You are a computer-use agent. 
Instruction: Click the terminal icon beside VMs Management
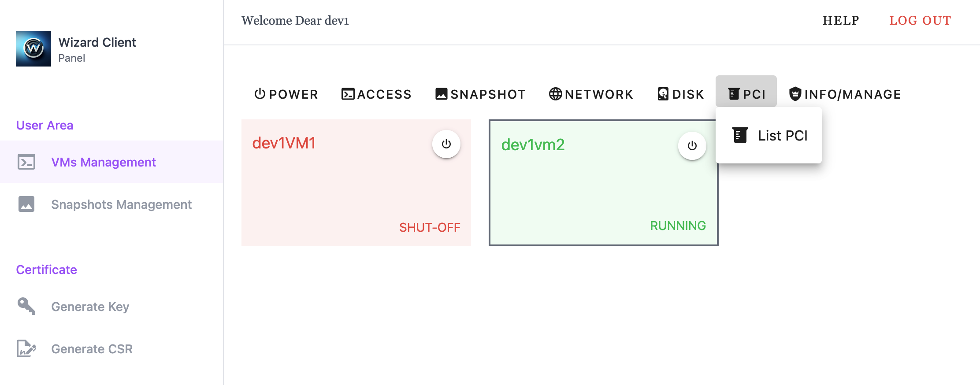[x=26, y=162]
